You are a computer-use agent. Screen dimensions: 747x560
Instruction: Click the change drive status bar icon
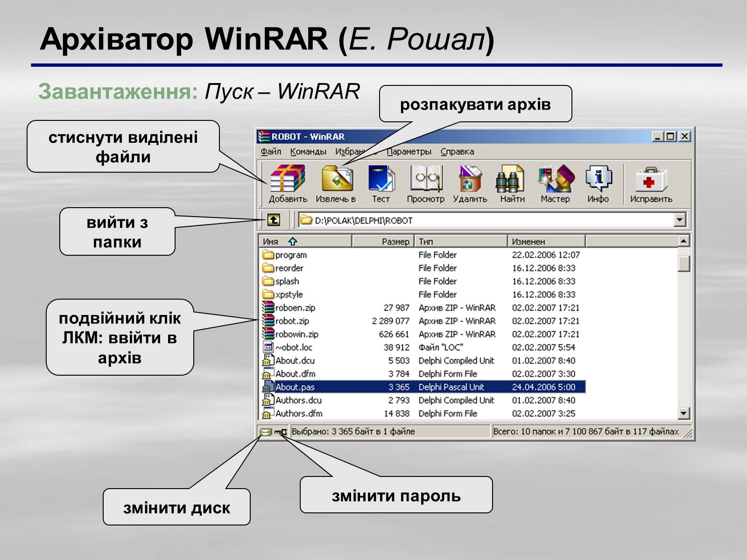[266, 432]
